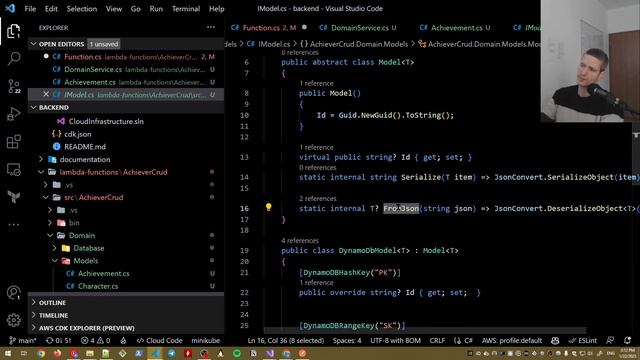Open the Run menu
This screenshot has height=360, width=640.
point(156,9)
